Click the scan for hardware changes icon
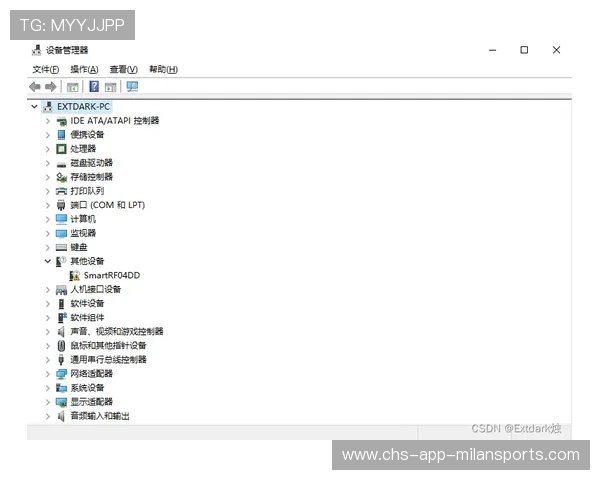 point(132,87)
